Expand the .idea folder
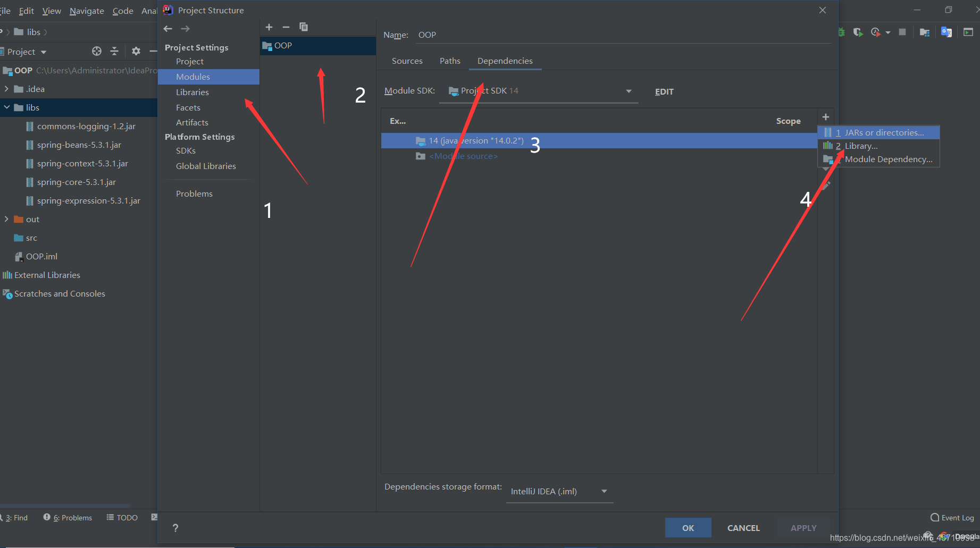980x548 pixels. point(6,89)
